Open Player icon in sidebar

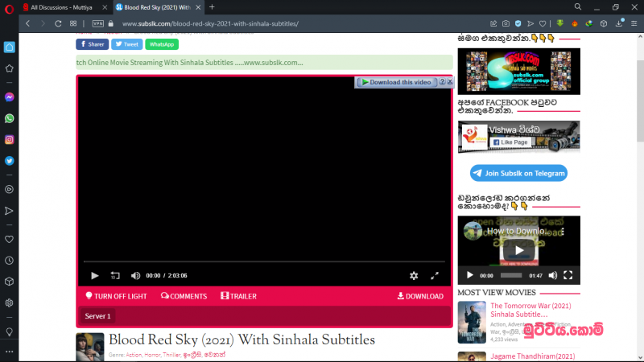click(9, 190)
